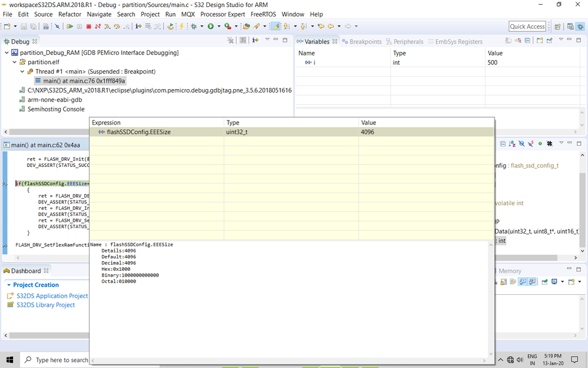Click the Back navigation arrow icon

(x=331, y=27)
